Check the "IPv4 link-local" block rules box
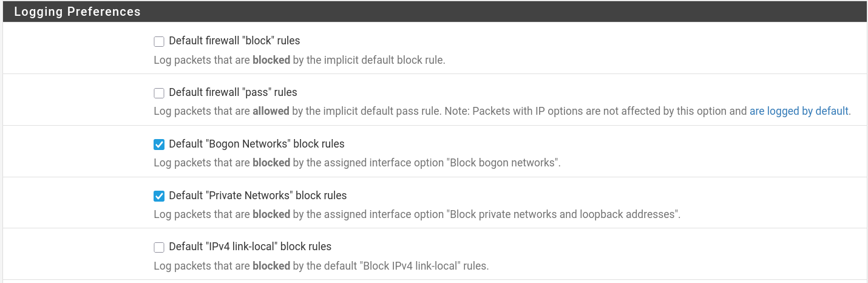This screenshot has width=868, height=283. (x=159, y=247)
